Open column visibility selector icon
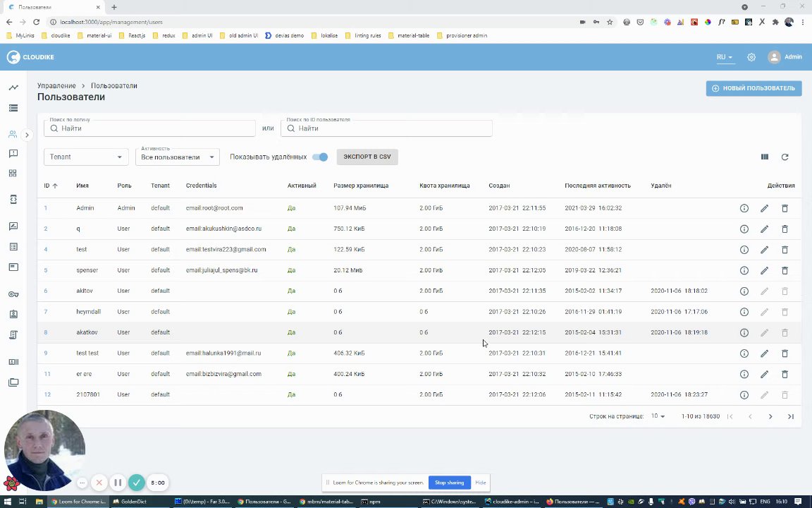The image size is (812, 508). (764, 157)
